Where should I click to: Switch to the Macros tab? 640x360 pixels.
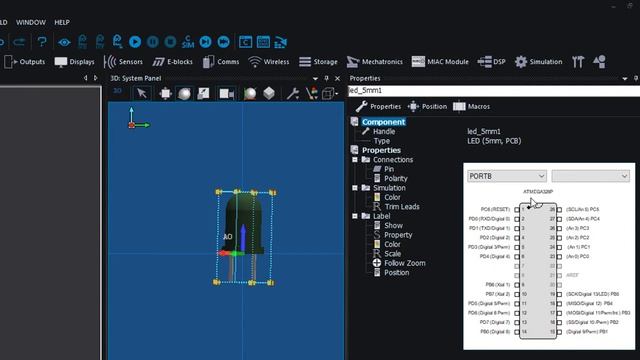[x=471, y=107]
